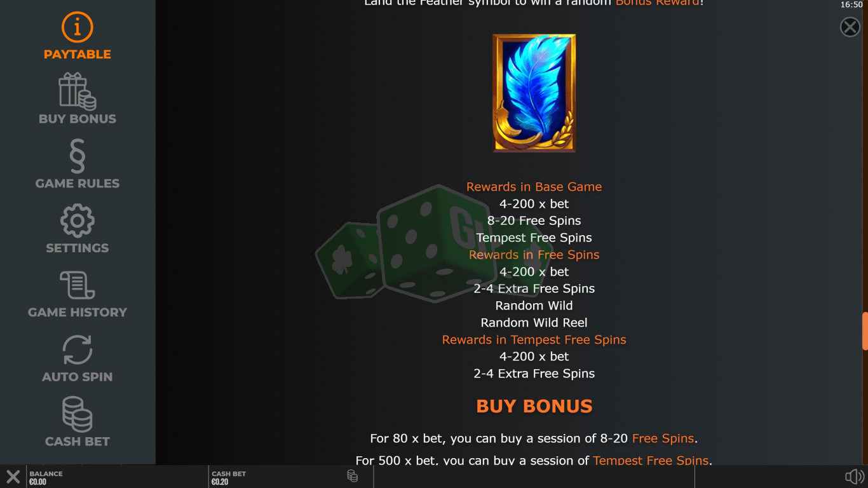Click the Balance field in bottom bar
868x488 pixels.
[118, 477]
